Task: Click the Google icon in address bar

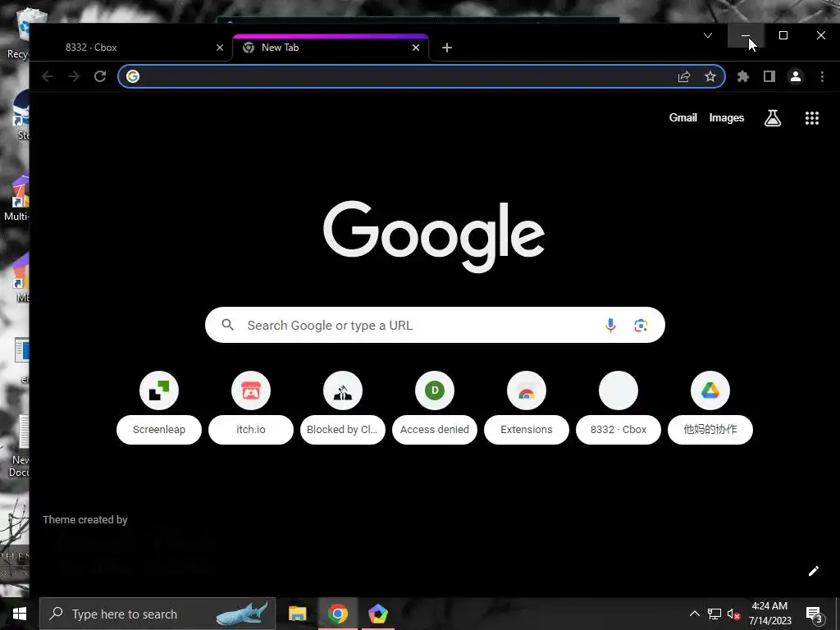Action: 133,76
